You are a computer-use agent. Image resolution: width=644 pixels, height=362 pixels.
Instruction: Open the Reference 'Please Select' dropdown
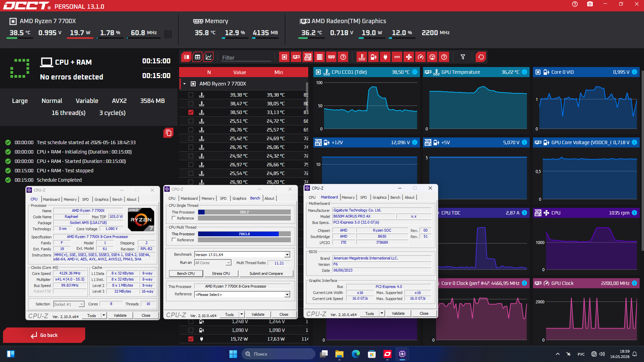(x=287, y=295)
